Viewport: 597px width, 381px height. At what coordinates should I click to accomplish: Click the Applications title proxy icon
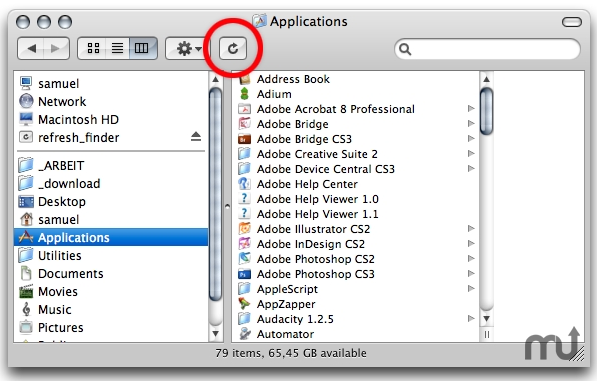[260, 21]
